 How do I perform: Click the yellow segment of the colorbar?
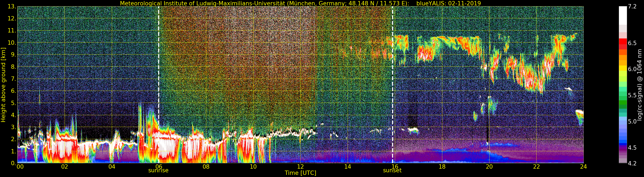(623, 68)
